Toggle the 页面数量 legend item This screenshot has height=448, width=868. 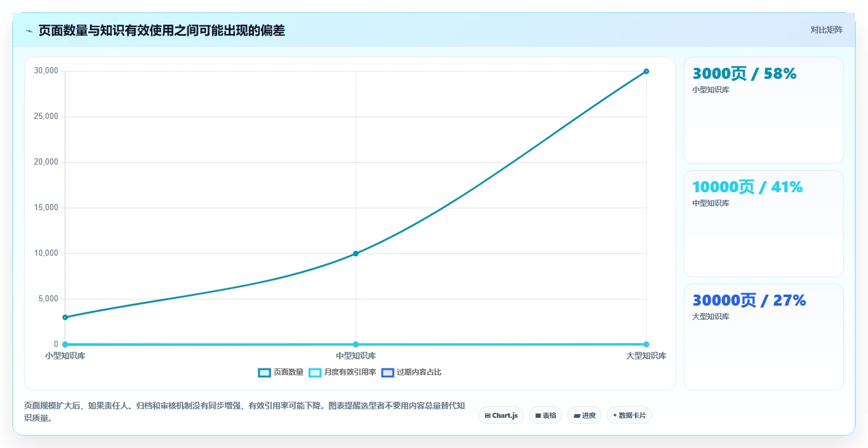[281, 372]
